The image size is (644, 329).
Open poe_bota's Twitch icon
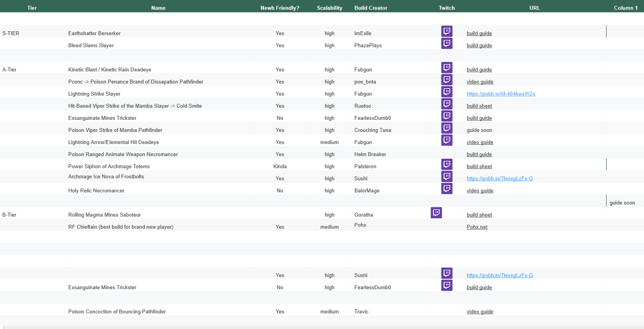[x=447, y=80]
